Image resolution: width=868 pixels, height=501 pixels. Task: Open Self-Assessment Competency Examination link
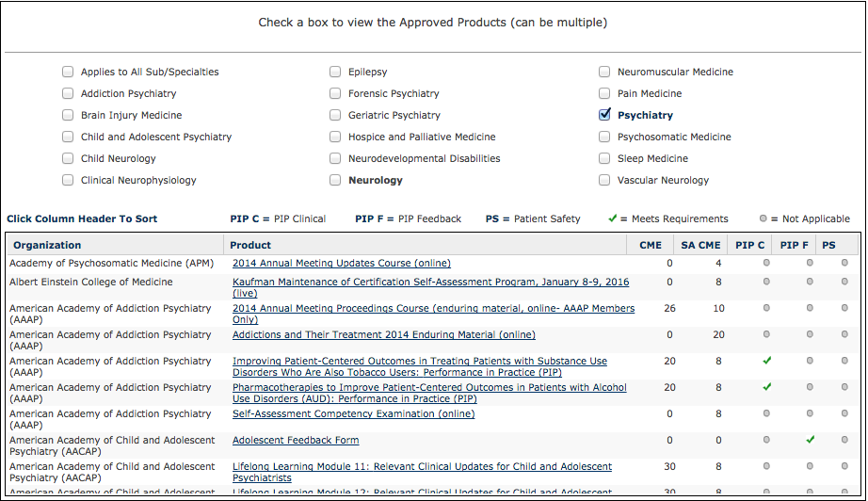353,413
